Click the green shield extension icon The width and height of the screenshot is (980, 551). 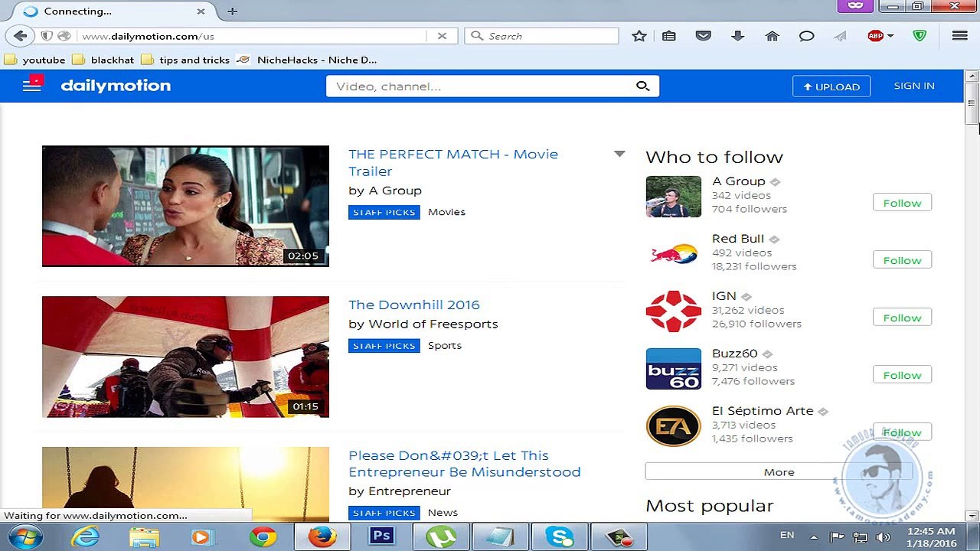pyautogui.click(x=920, y=36)
